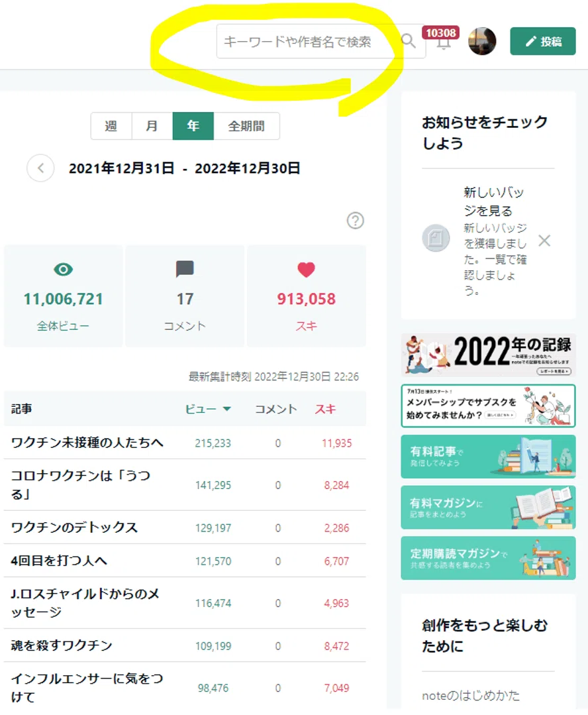Click the red heart スキ icon
Image resolution: width=588 pixels, height=715 pixels.
click(x=307, y=270)
